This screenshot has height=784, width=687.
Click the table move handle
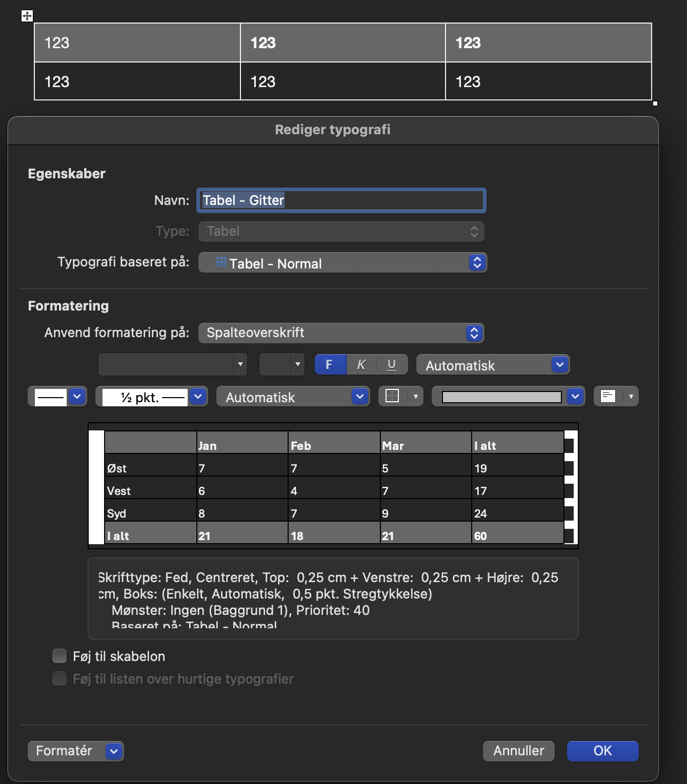coord(27,16)
